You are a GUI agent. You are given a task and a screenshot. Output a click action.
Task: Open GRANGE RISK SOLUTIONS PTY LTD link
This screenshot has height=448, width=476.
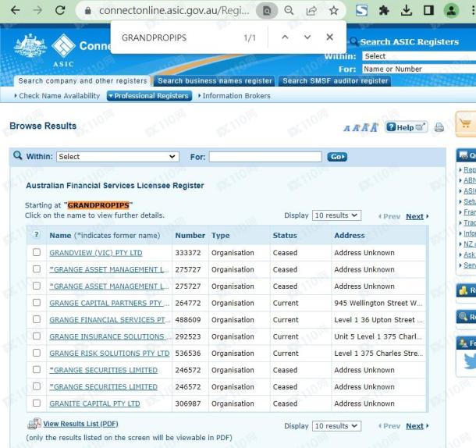click(x=109, y=354)
